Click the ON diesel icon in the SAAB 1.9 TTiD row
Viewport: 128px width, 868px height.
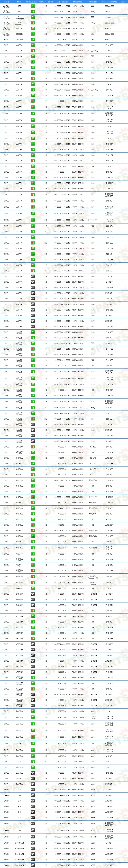point(33,837)
